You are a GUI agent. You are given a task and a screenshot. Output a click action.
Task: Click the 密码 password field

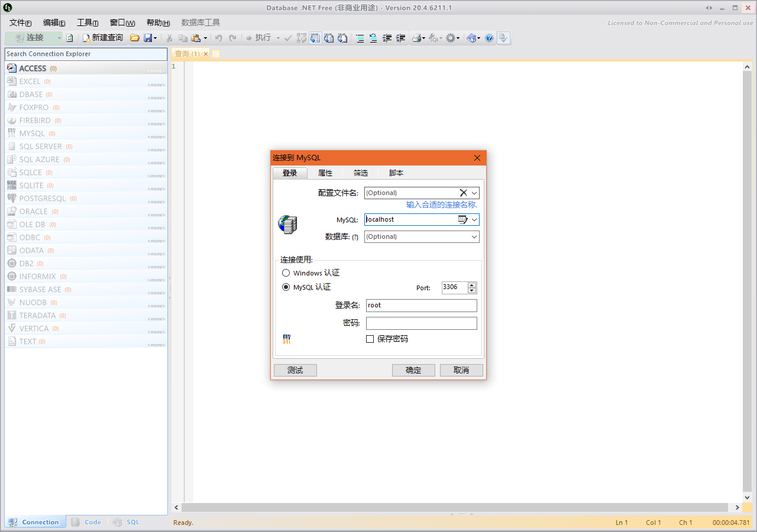(x=422, y=323)
